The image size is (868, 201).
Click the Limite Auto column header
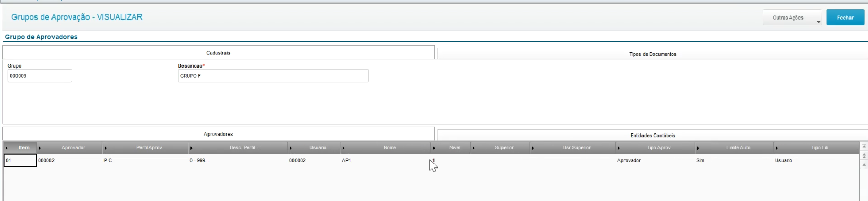[x=735, y=148]
